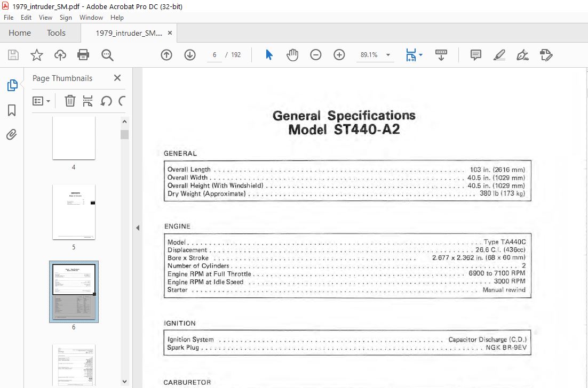Open fit page options dropdown arrow
This screenshot has width=588, height=388.
coord(421,55)
